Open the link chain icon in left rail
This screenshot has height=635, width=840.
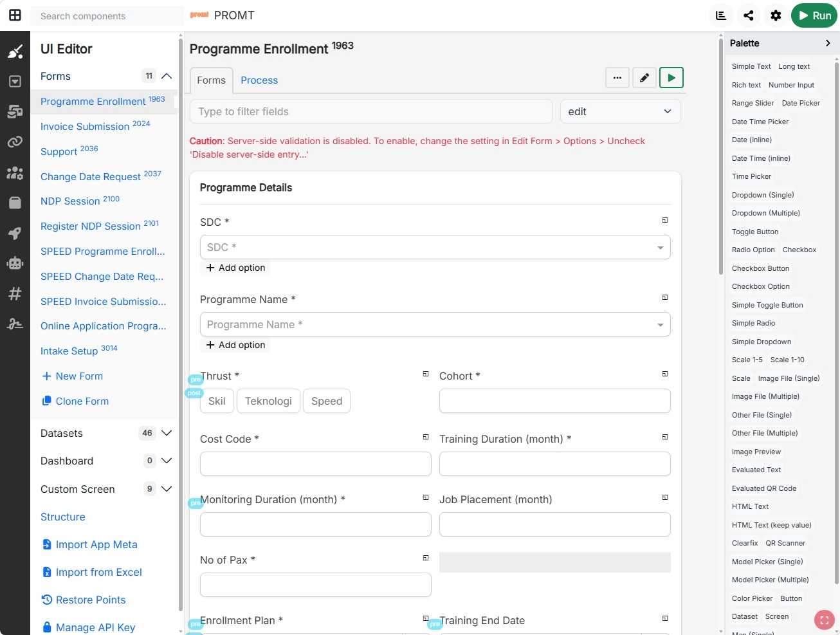coord(15,142)
